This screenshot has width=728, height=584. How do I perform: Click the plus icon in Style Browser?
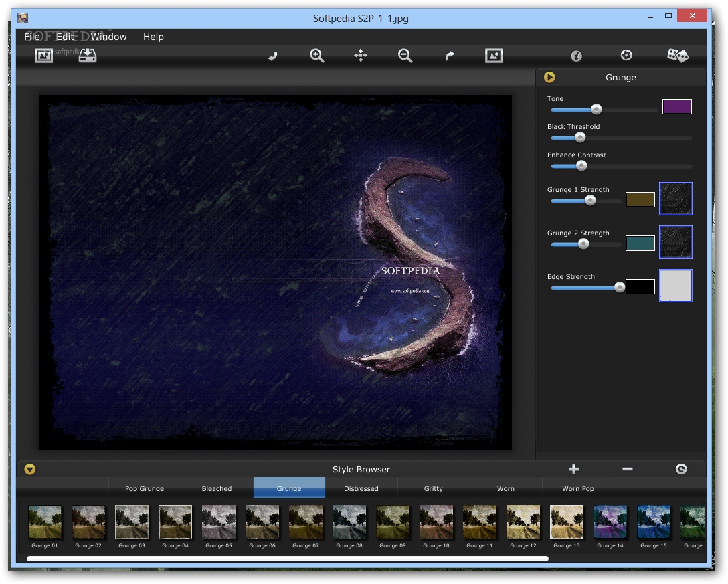pyautogui.click(x=574, y=469)
